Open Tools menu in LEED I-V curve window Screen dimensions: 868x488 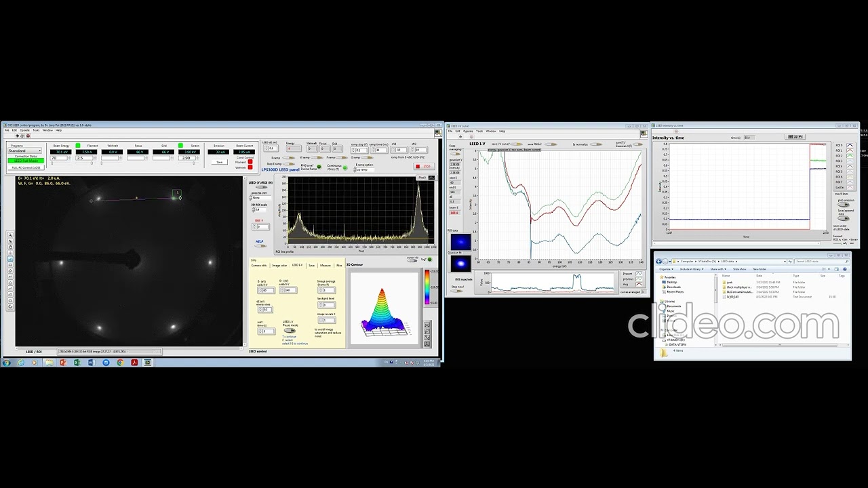click(x=479, y=131)
